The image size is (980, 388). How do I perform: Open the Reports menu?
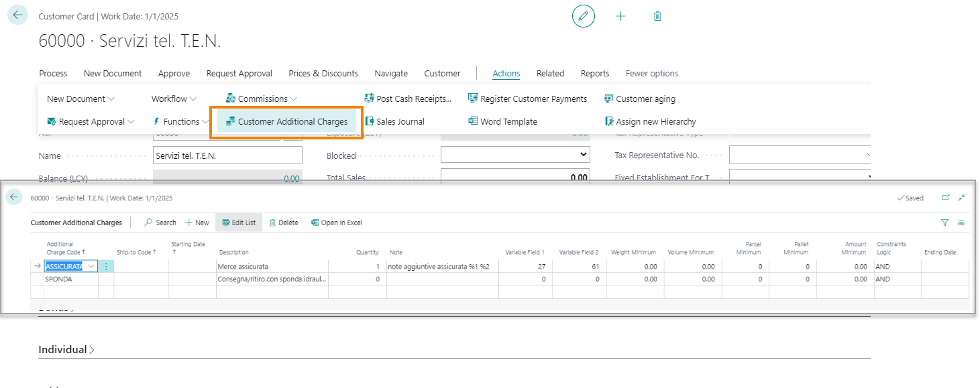pos(595,74)
